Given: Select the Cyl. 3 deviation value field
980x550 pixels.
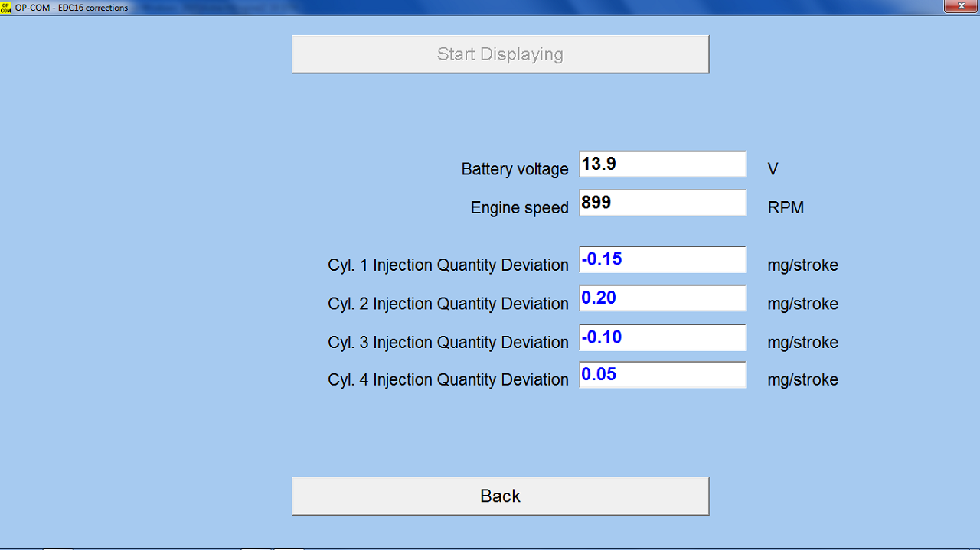Looking at the screenshot, I should (662, 337).
